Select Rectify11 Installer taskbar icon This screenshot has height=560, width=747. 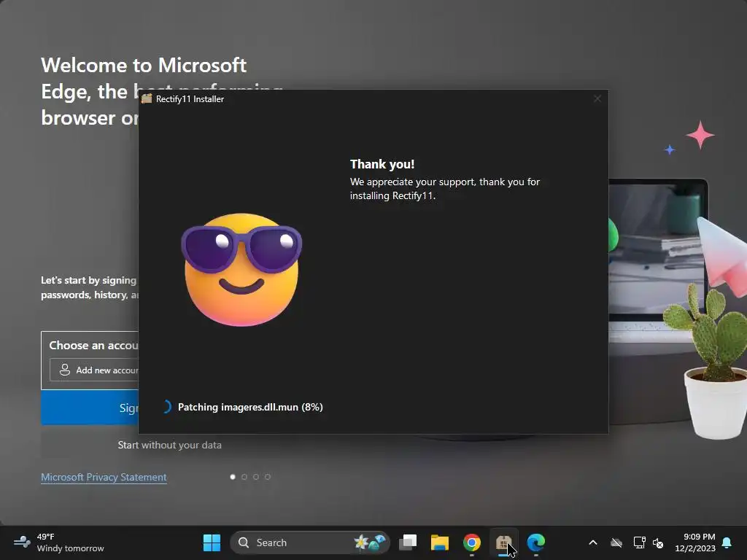click(x=503, y=542)
